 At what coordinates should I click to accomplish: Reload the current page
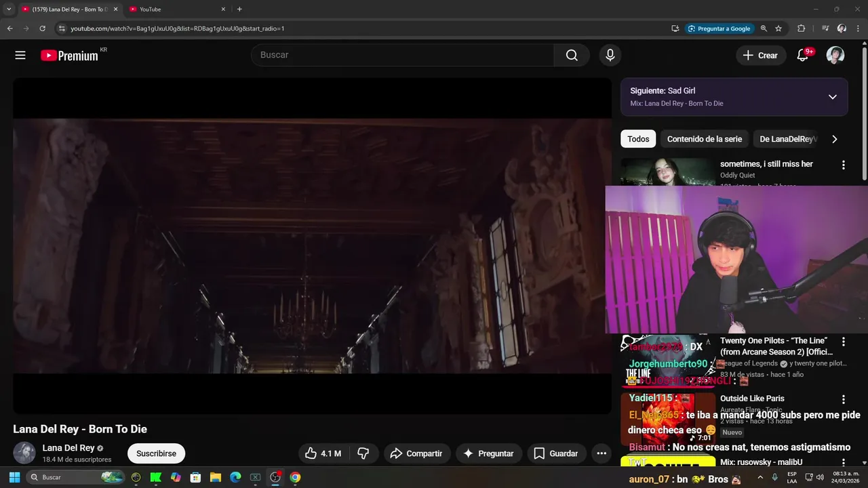[42, 28]
